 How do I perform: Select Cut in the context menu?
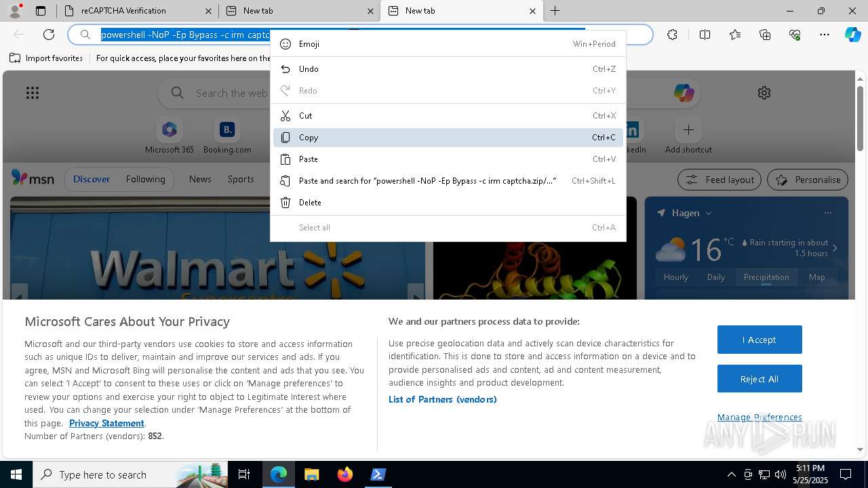click(x=448, y=116)
